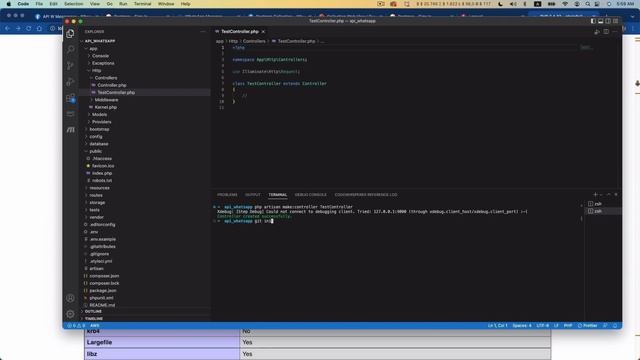The width and height of the screenshot is (640, 360).
Task: Expand the Providers folder
Action: [101, 122]
